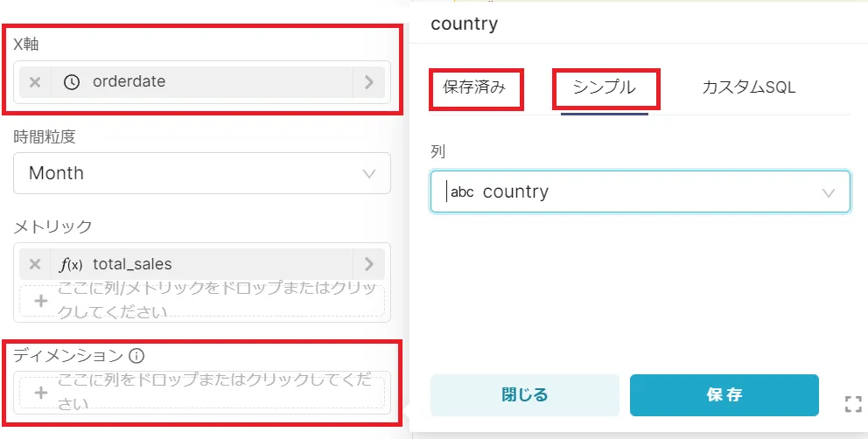Open the 時間粒度 Month dropdown

click(x=201, y=173)
